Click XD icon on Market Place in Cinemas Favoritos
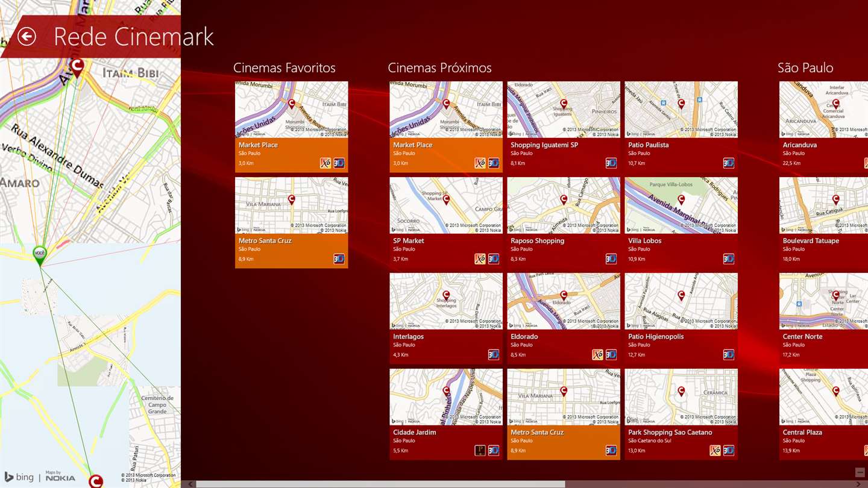 coord(325,163)
